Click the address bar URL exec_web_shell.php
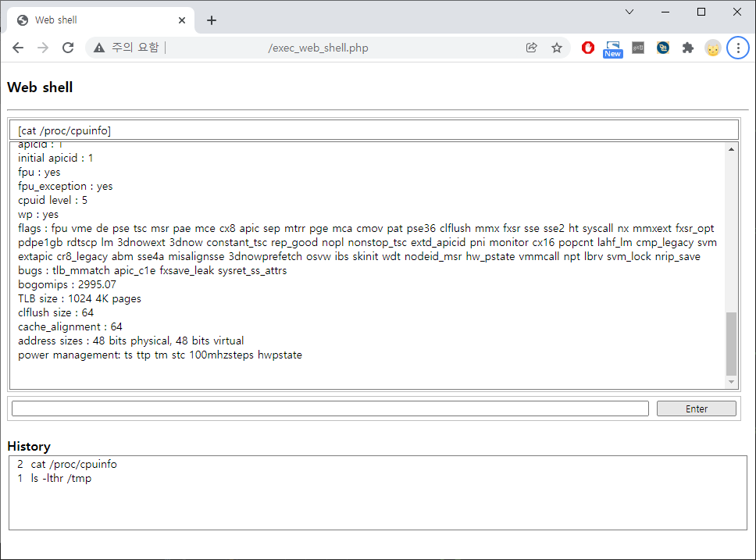Screen dimensions: 756x560 [x=318, y=48]
